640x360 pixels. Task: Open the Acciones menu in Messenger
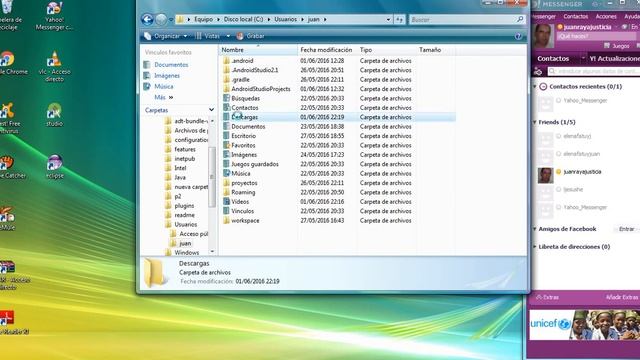[x=606, y=16]
